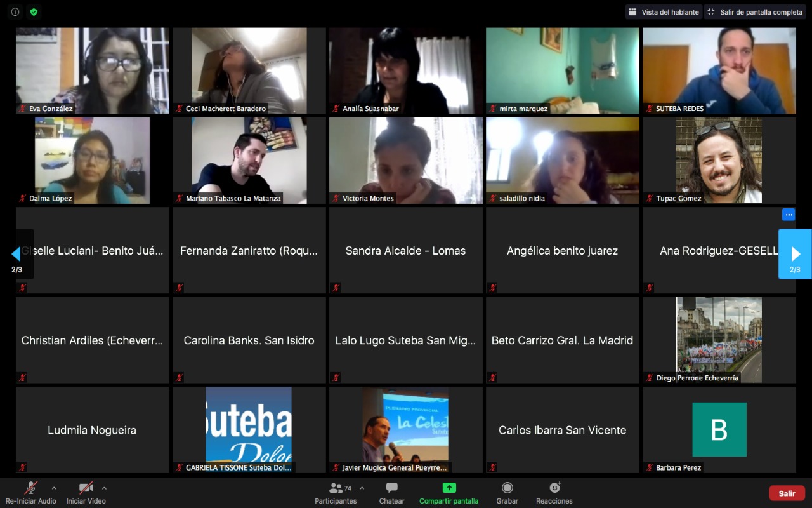Screen dimensions: 812x508
Task: Click the red Salir button
Action: [787, 493]
